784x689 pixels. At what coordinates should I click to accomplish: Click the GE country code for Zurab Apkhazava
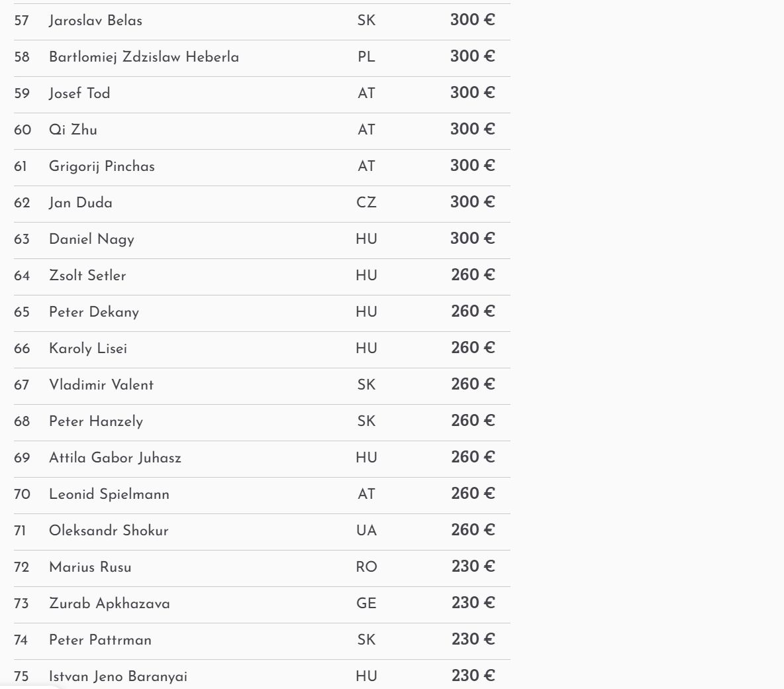(366, 604)
